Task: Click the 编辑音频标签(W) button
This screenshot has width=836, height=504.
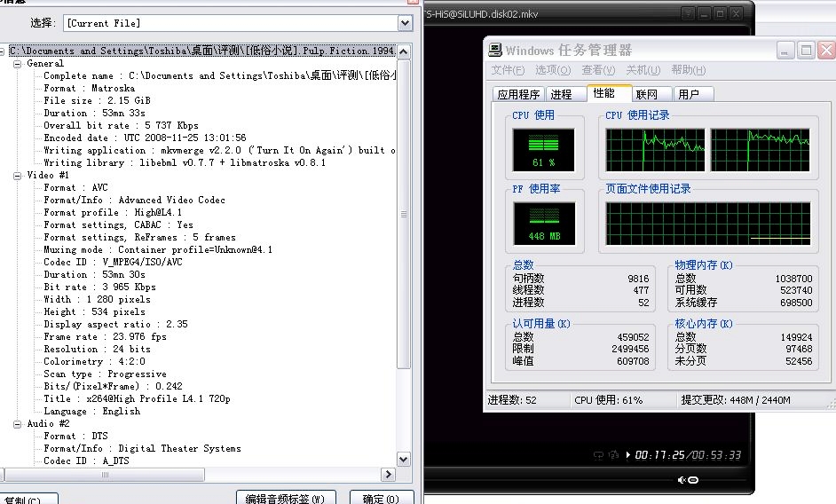Action: [286, 498]
